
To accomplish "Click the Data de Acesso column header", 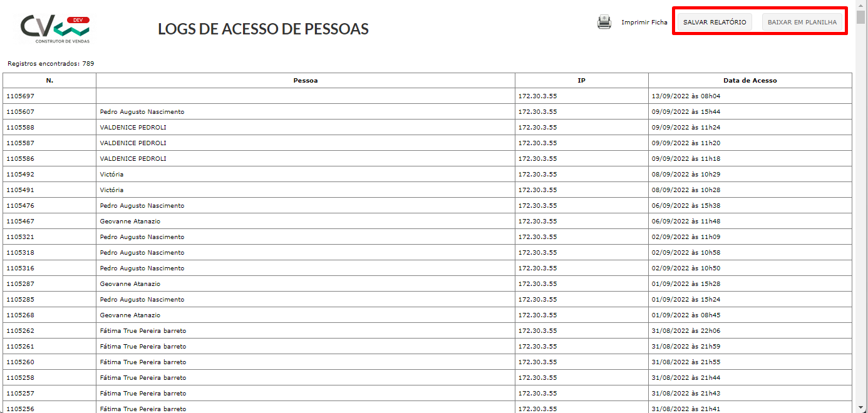I will click(x=750, y=80).
